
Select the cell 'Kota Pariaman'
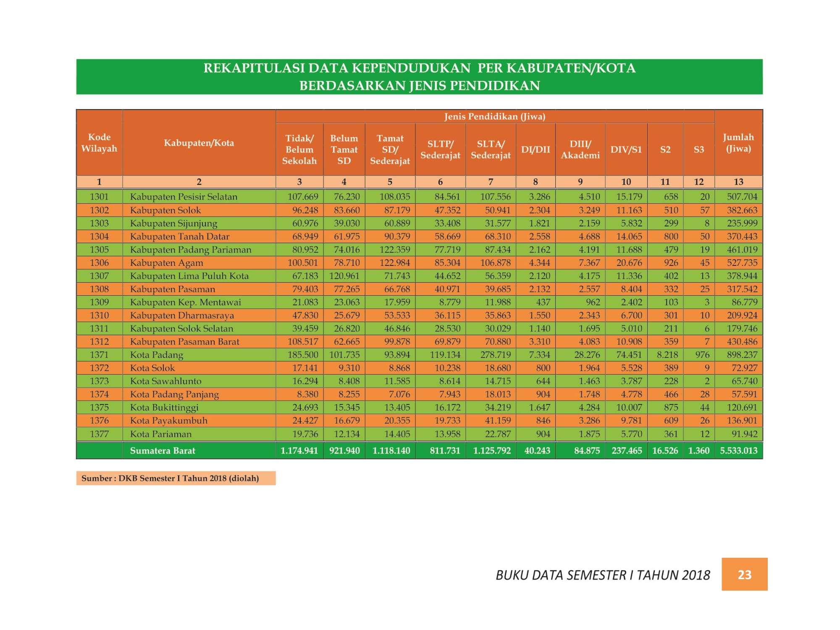[x=199, y=434]
